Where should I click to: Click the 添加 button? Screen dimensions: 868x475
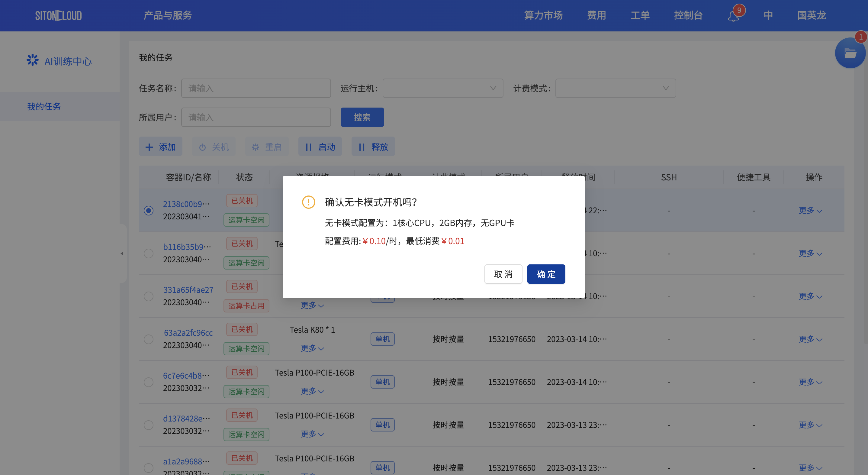[160, 146]
